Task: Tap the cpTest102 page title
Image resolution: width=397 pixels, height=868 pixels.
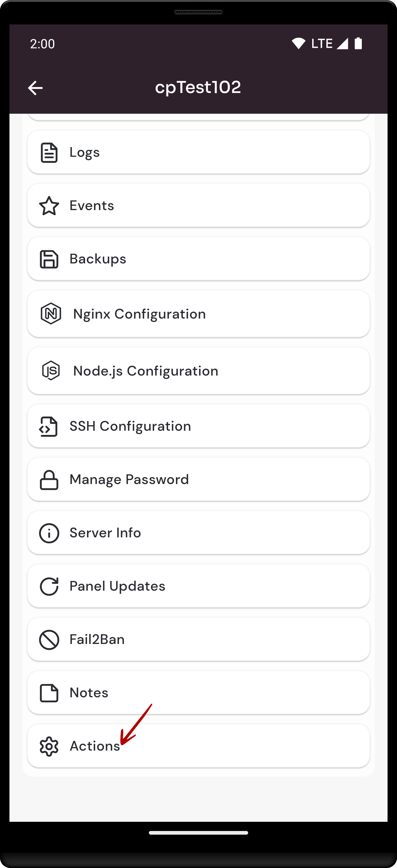Action: tap(198, 87)
